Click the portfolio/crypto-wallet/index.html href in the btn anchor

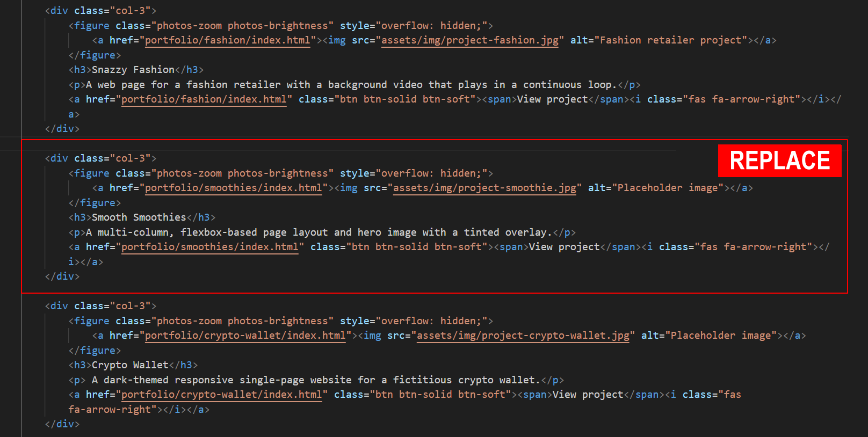tap(222, 395)
